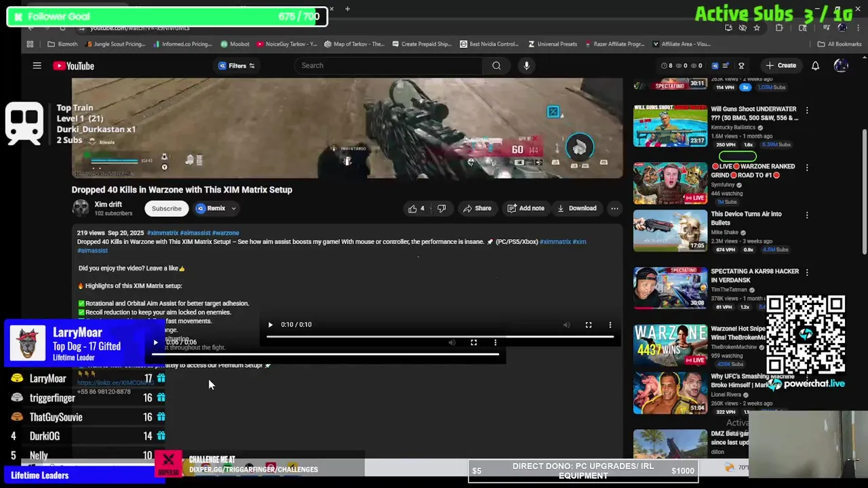The height and width of the screenshot is (488, 868).
Task: Play the 0:06 / 0:06 mini player
Action: [155, 342]
